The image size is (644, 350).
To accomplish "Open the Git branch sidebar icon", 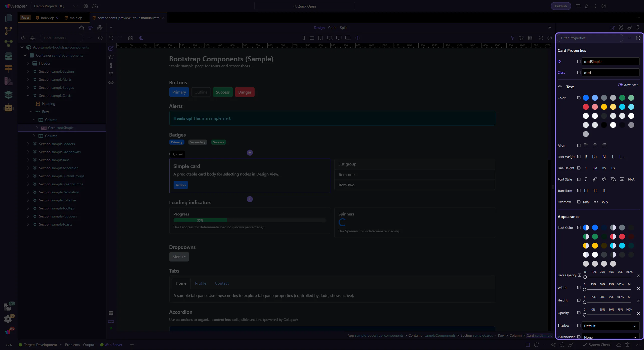I will [9, 31].
